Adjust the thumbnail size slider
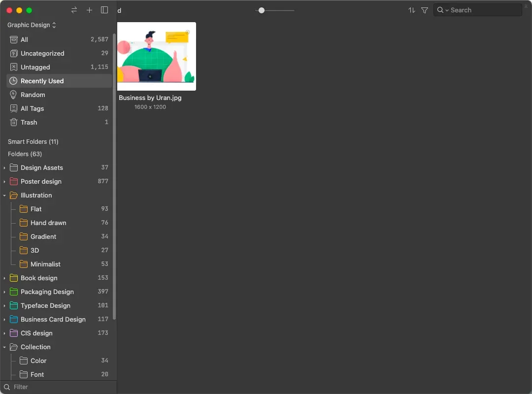 (x=262, y=10)
